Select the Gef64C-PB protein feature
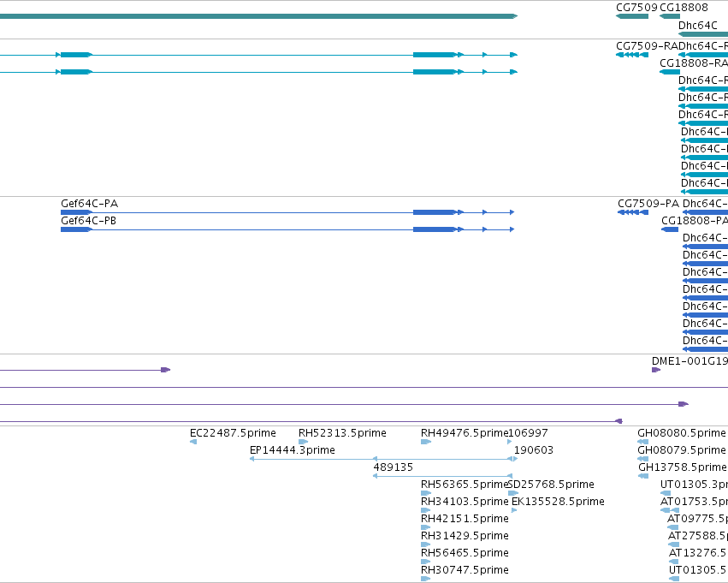 click(x=287, y=229)
